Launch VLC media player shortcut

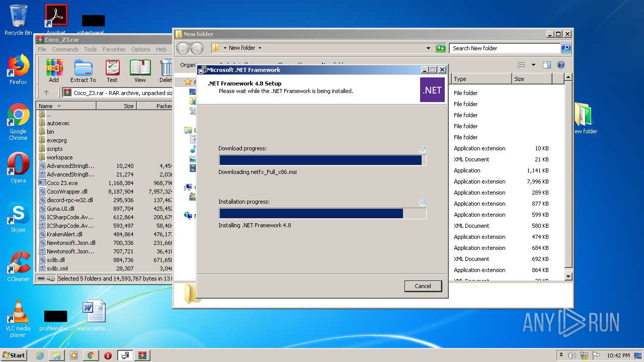coord(18,319)
